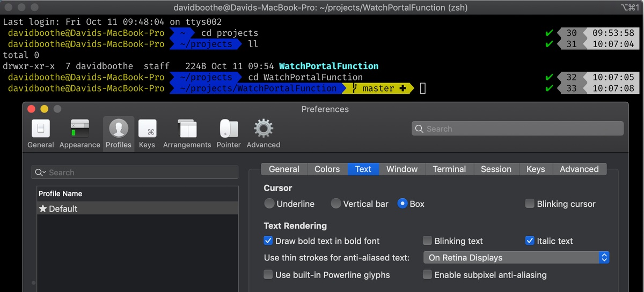Enable Use built-in Powerline glyphs
This screenshot has height=292, width=644.
tap(268, 275)
